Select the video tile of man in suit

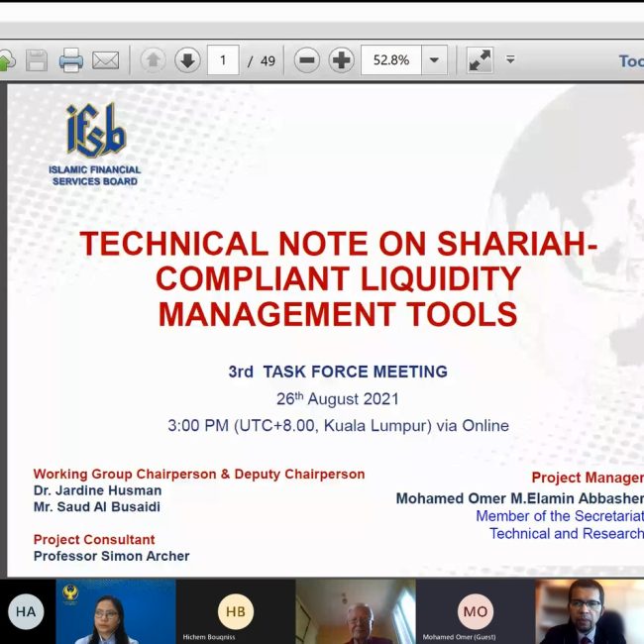click(590, 611)
